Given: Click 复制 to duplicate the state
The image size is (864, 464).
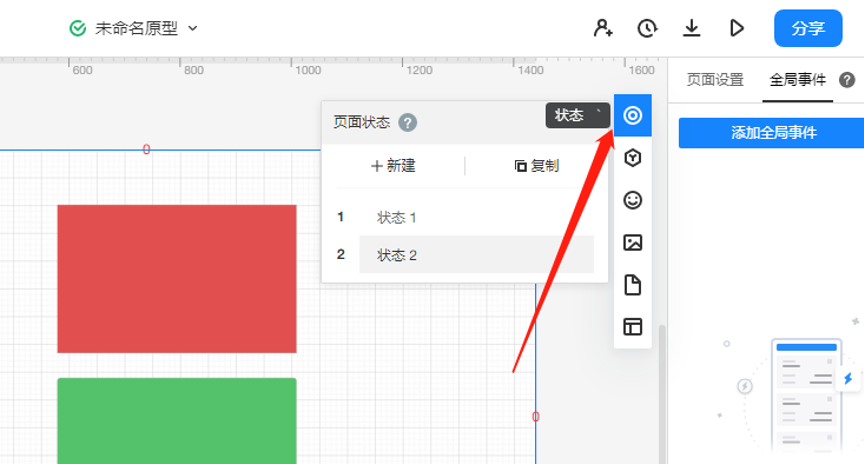Looking at the screenshot, I should (x=537, y=166).
